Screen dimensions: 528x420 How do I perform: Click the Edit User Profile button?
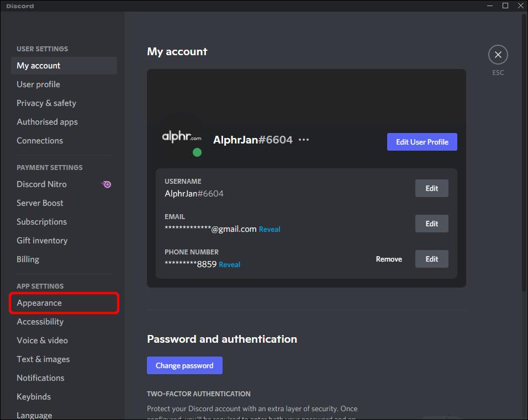coord(422,142)
